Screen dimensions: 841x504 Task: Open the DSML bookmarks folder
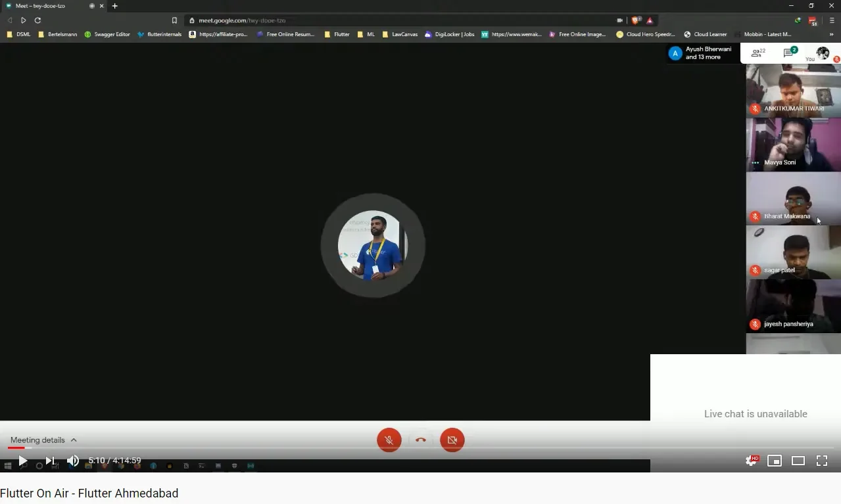(18, 34)
